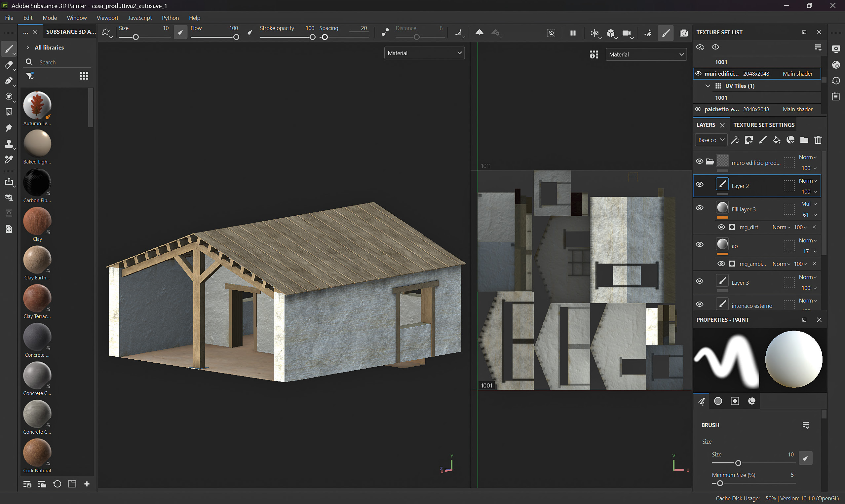Expand All libraries in assets panel
The width and height of the screenshot is (845, 504).
(28, 48)
